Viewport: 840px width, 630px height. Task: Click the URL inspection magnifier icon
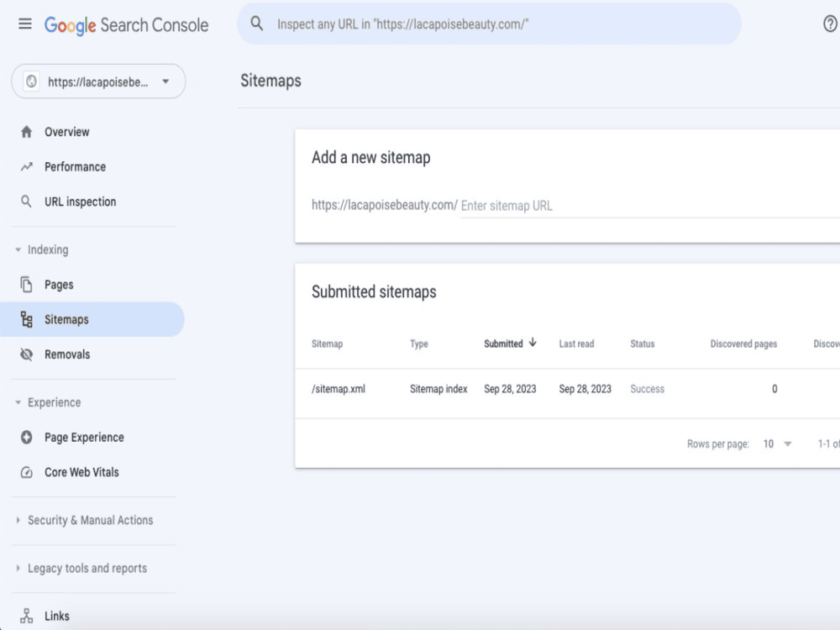26,202
